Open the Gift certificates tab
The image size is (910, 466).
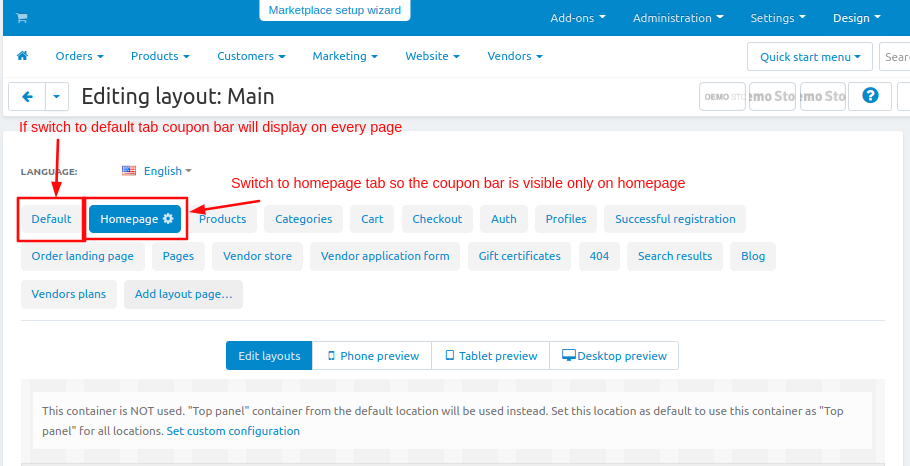[x=519, y=257]
